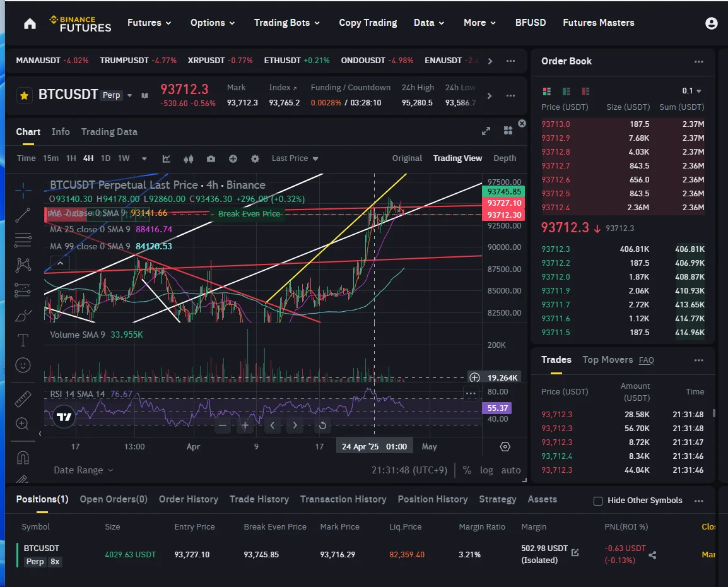Switch chart to Original view

click(407, 158)
